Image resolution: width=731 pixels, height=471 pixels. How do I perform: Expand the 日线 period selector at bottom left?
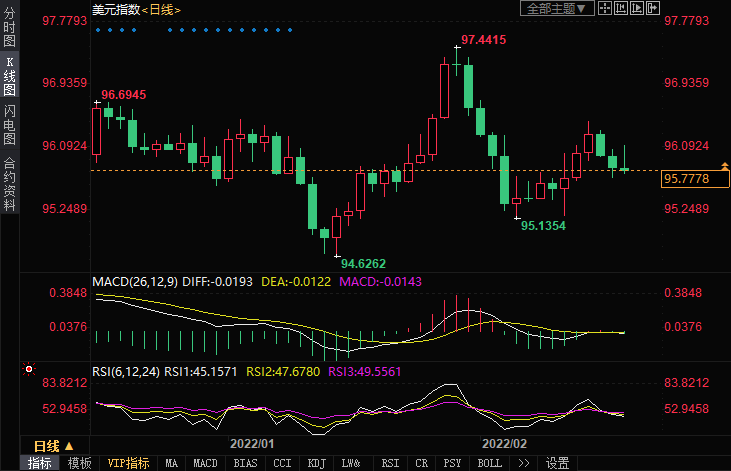[54, 445]
